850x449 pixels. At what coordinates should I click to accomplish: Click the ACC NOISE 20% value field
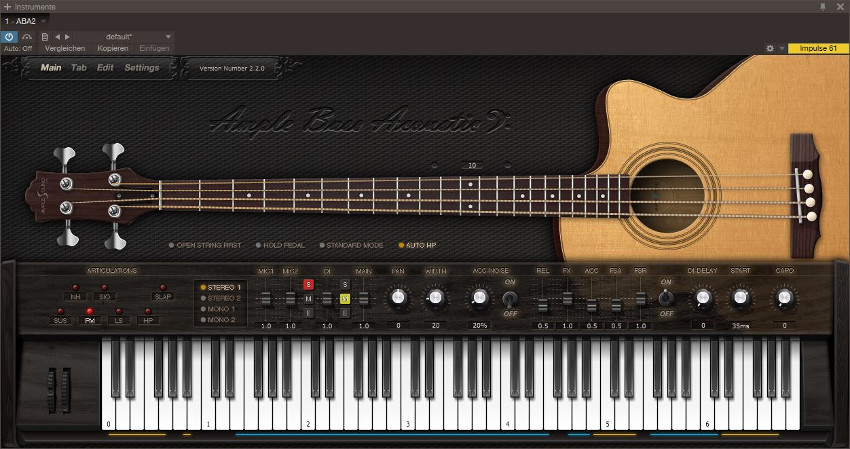[480, 325]
